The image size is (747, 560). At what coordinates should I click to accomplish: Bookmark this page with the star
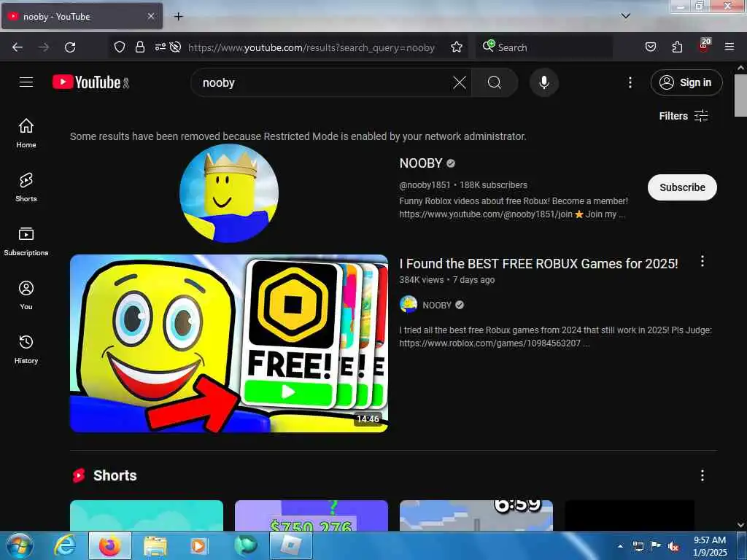(x=457, y=47)
